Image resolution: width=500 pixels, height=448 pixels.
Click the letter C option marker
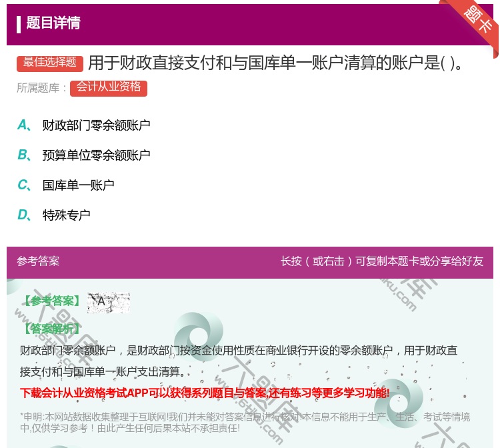(x=24, y=185)
